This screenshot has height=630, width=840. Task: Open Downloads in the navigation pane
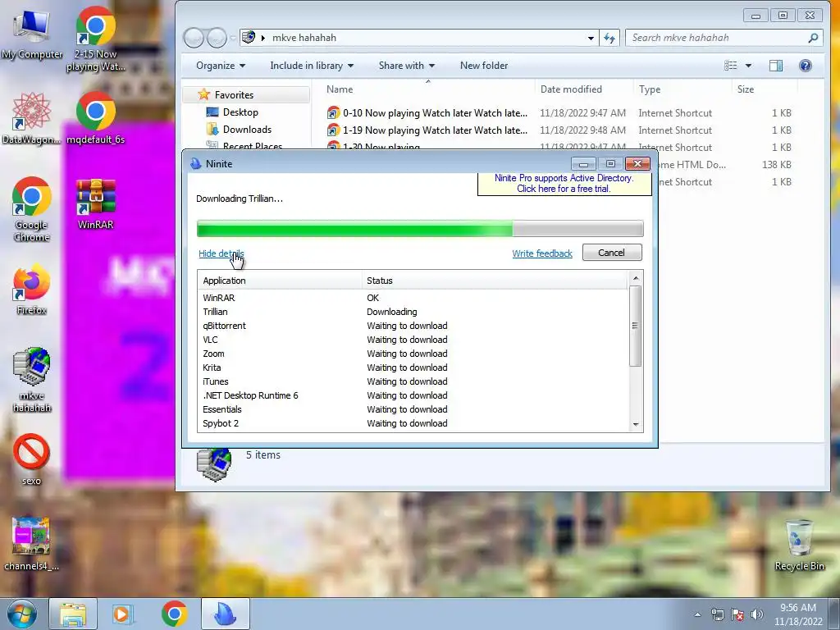click(x=247, y=129)
